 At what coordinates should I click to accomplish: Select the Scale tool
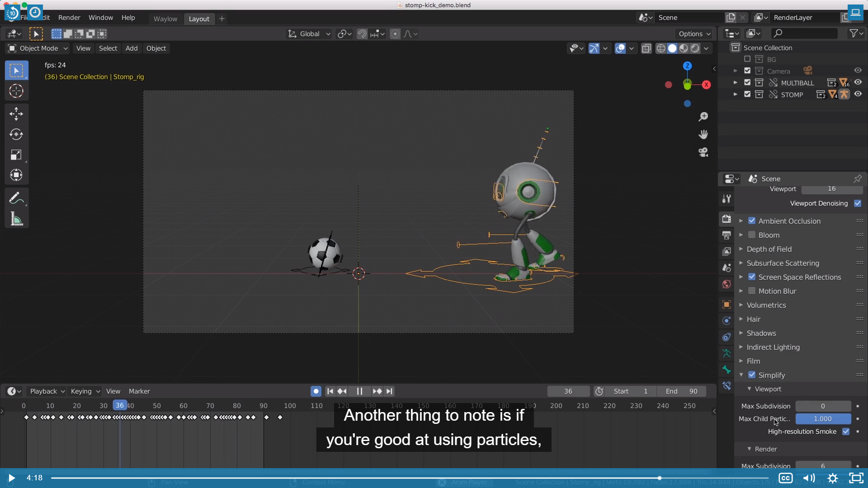(x=16, y=155)
